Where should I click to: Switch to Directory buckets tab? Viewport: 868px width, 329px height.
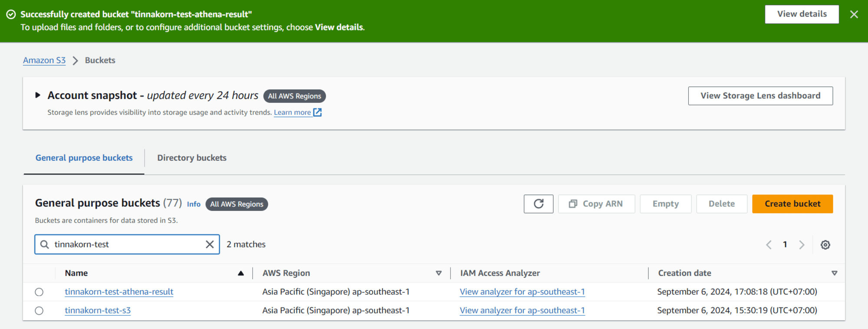click(x=192, y=158)
